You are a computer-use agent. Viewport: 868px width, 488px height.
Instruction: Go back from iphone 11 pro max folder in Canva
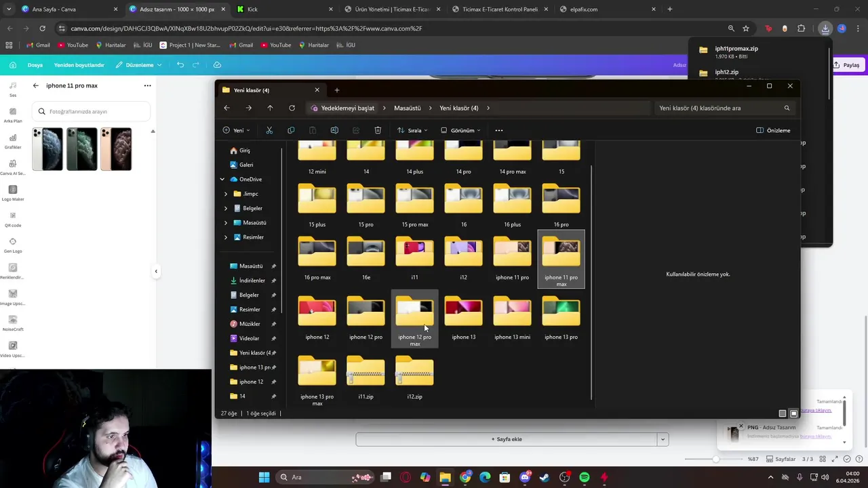[x=36, y=85]
